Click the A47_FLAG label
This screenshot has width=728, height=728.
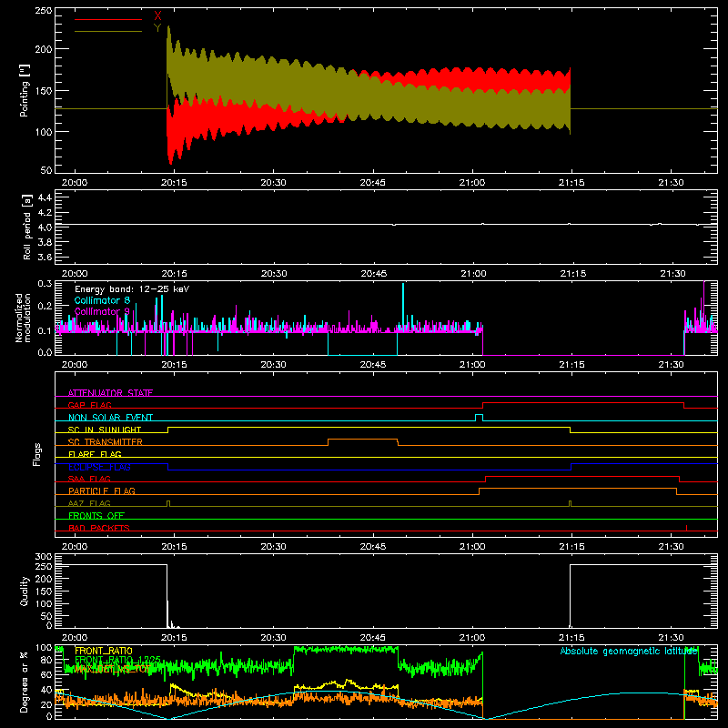(x=89, y=503)
